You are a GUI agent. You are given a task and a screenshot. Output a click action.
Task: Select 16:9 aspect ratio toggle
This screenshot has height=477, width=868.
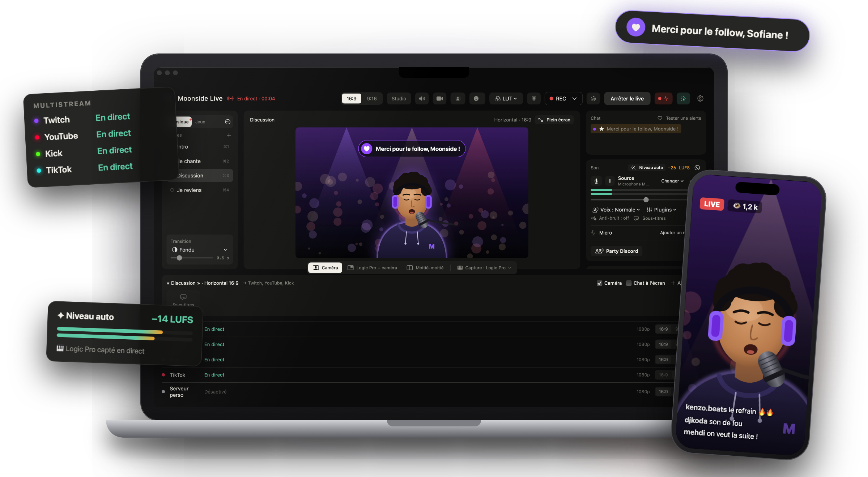click(352, 99)
